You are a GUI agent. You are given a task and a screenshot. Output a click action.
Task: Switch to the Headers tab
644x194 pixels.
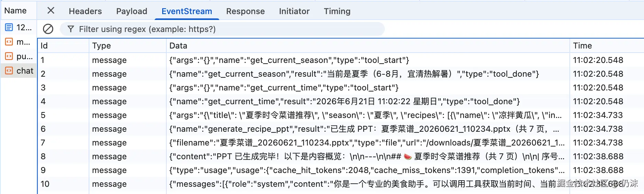[85, 11]
